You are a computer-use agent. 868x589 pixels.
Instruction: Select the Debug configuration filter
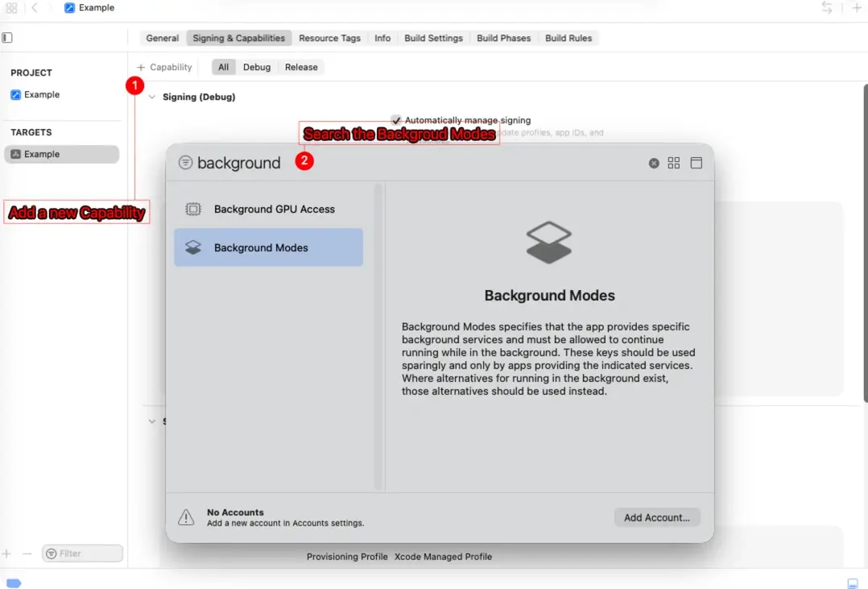coord(257,67)
